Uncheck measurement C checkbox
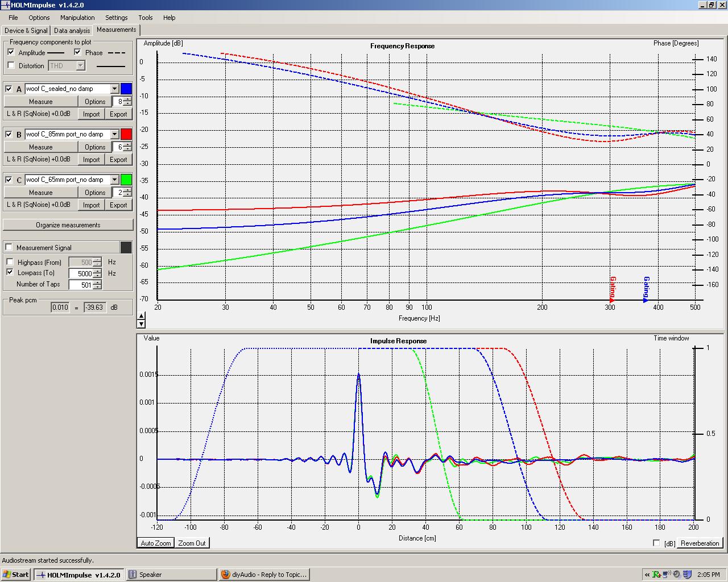 tap(9, 180)
